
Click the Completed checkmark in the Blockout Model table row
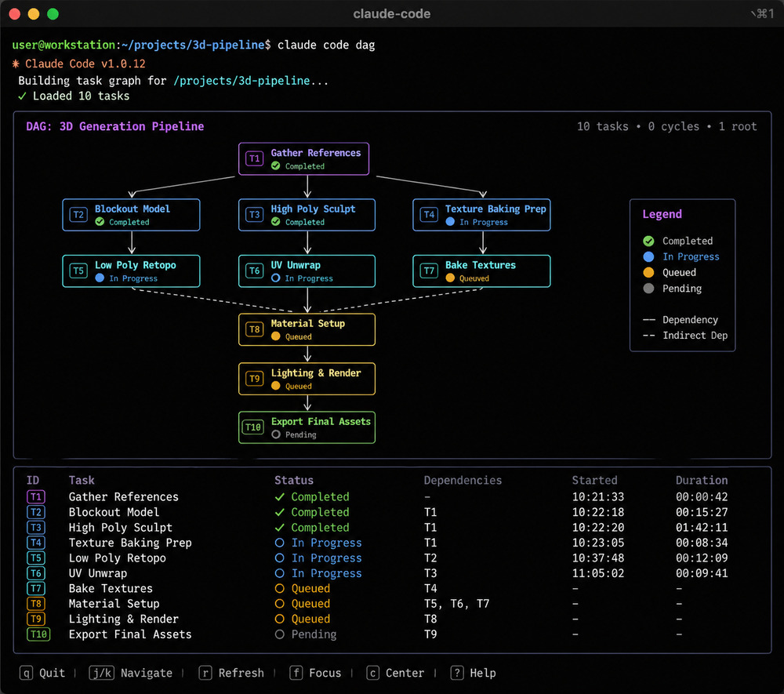pyautogui.click(x=280, y=512)
